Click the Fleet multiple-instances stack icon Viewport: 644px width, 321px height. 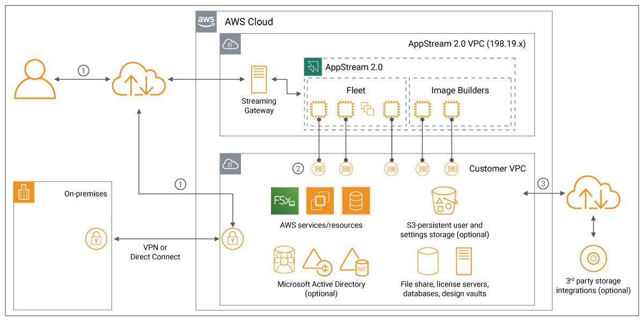pyautogui.click(x=368, y=109)
